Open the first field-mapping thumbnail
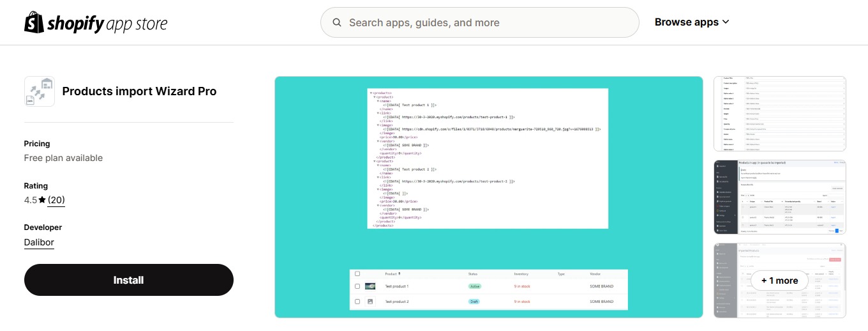This screenshot has width=868, height=331. tap(780, 114)
